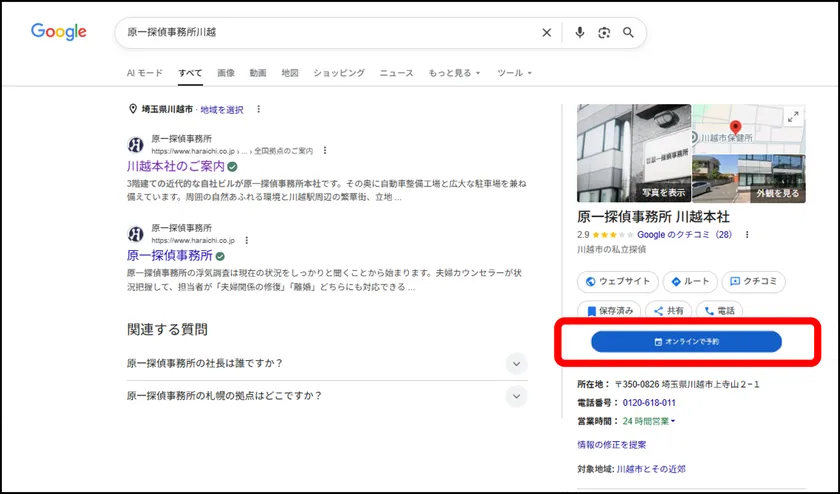Click the magnifying glass search icon
Image resolution: width=840 pixels, height=494 pixels.
(x=628, y=33)
